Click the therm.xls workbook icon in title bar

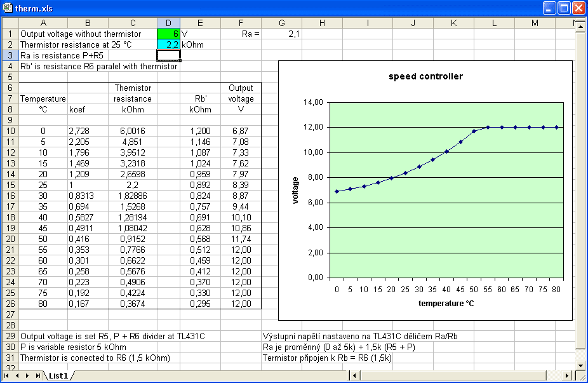(8, 8)
